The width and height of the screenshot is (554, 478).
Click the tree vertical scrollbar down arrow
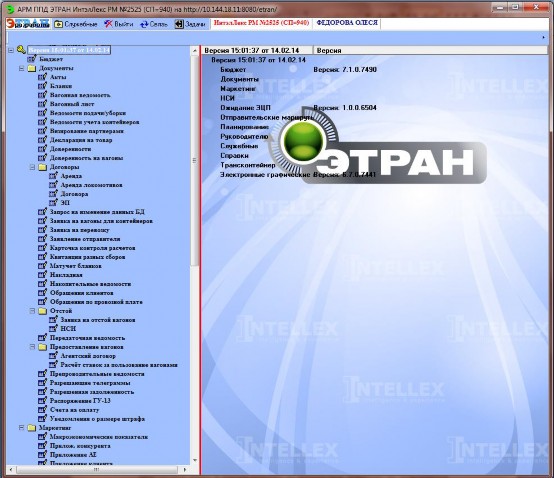(x=195, y=461)
